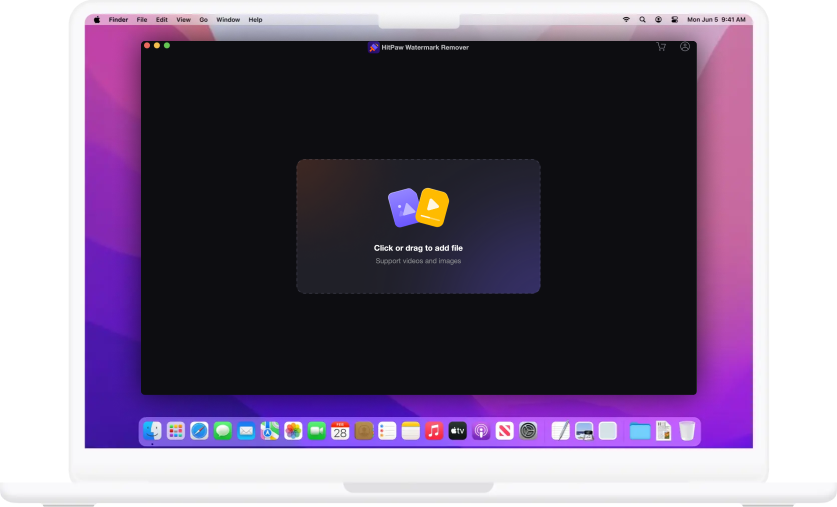The width and height of the screenshot is (837, 507).
Task: Open the Help menu
Action: tap(255, 20)
